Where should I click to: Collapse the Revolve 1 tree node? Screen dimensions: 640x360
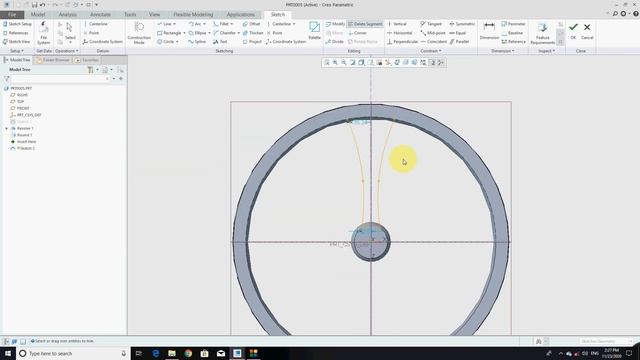click(7, 128)
